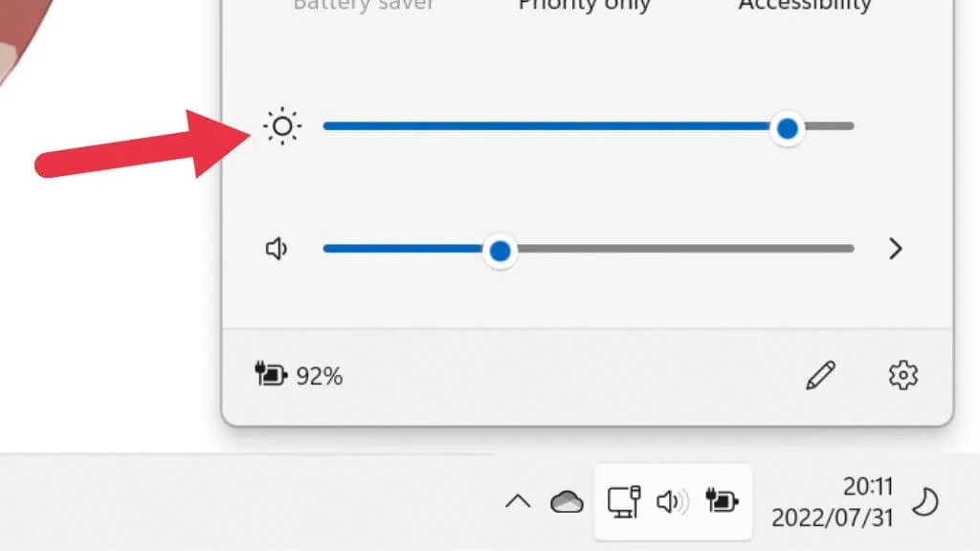980x551 pixels.
Task: Expand the system tray battery flyout
Action: tap(724, 500)
